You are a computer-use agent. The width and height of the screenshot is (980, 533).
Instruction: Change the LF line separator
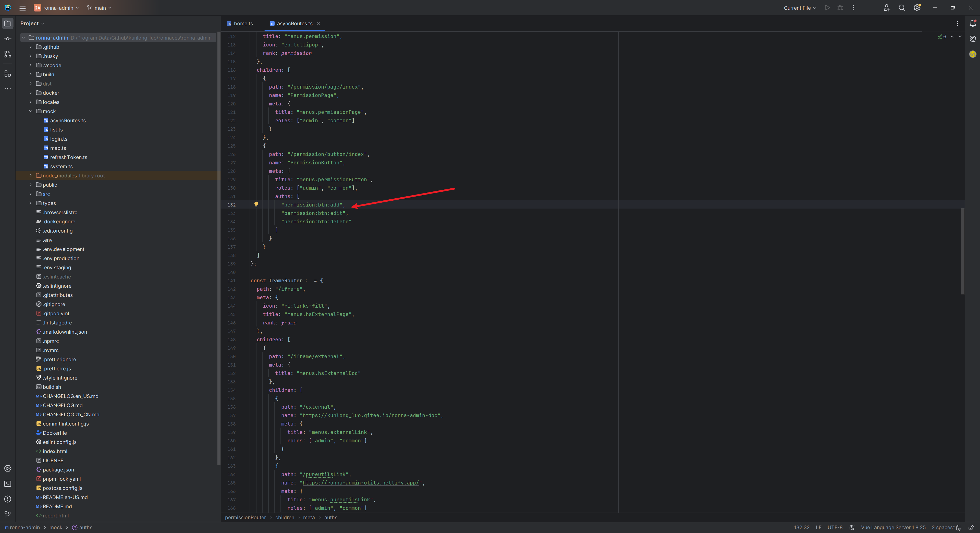[x=819, y=528]
